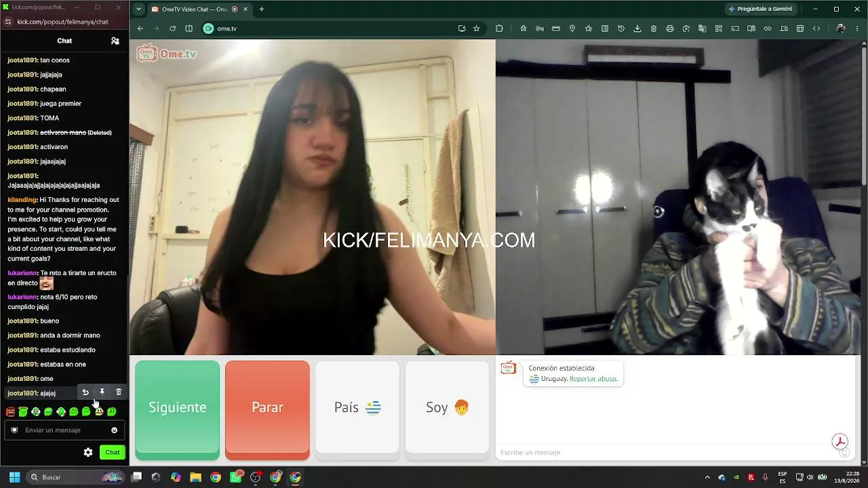The width and height of the screenshot is (868, 488).
Task: Click the Reportar abuso link
Action: point(593,379)
